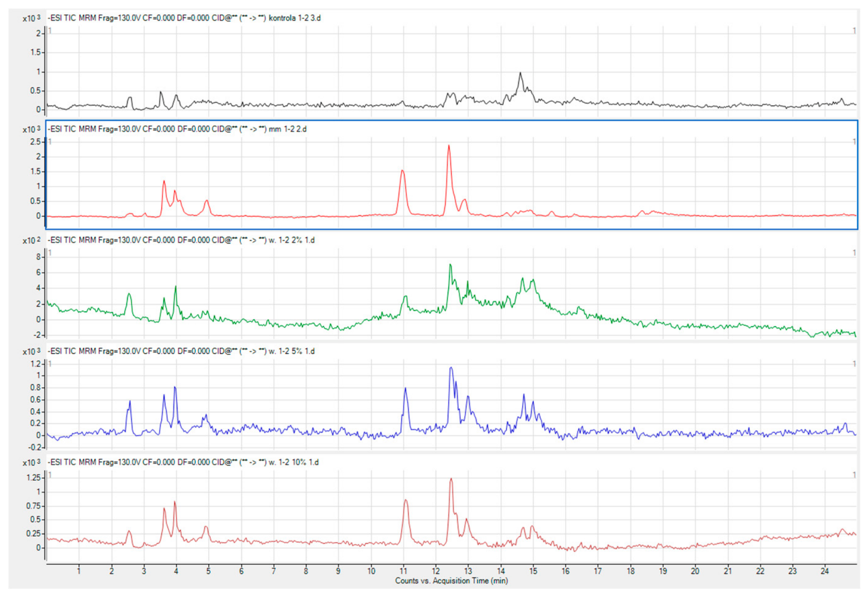Click x-axis tick label 1
Image resolution: width=868 pixels, height=596 pixels.
click(79, 571)
